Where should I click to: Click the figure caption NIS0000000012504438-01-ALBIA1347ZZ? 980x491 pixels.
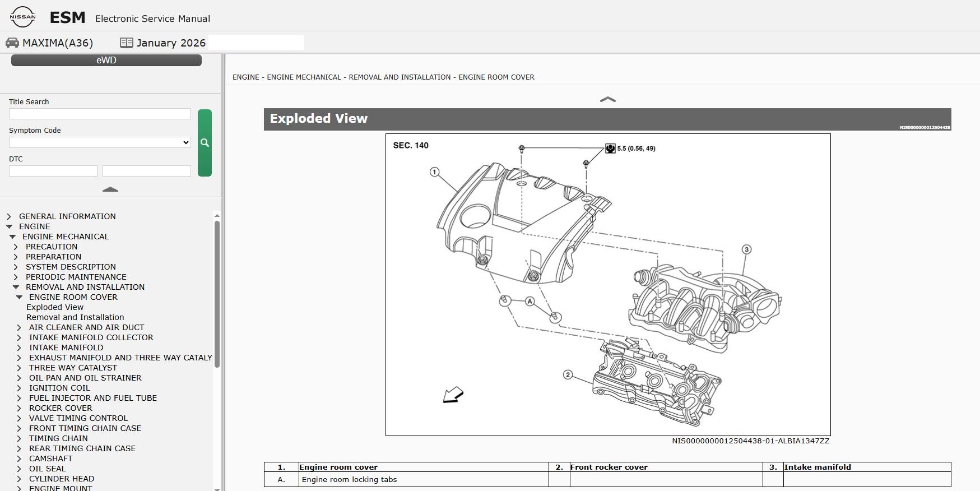tap(751, 441)
